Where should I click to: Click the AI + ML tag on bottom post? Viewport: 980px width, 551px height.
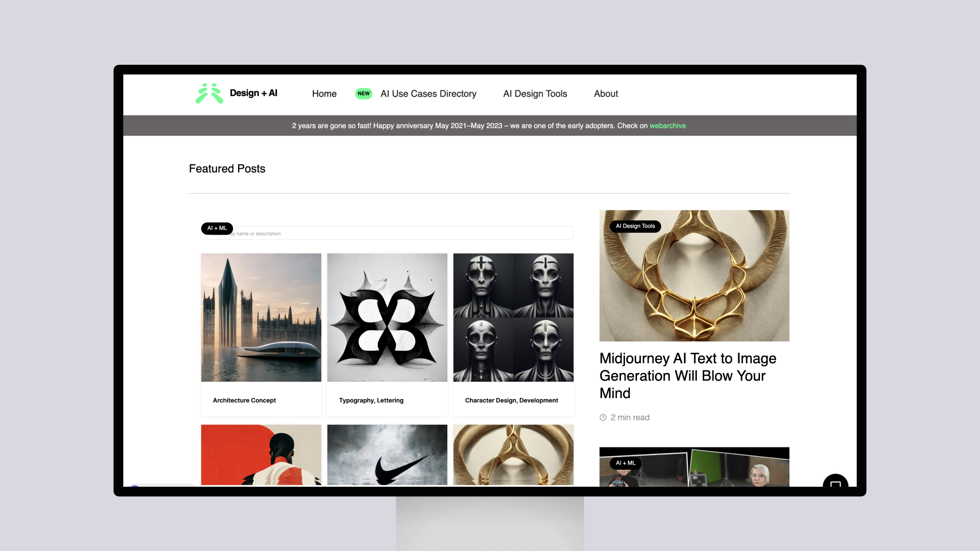(x=625, y=463)
